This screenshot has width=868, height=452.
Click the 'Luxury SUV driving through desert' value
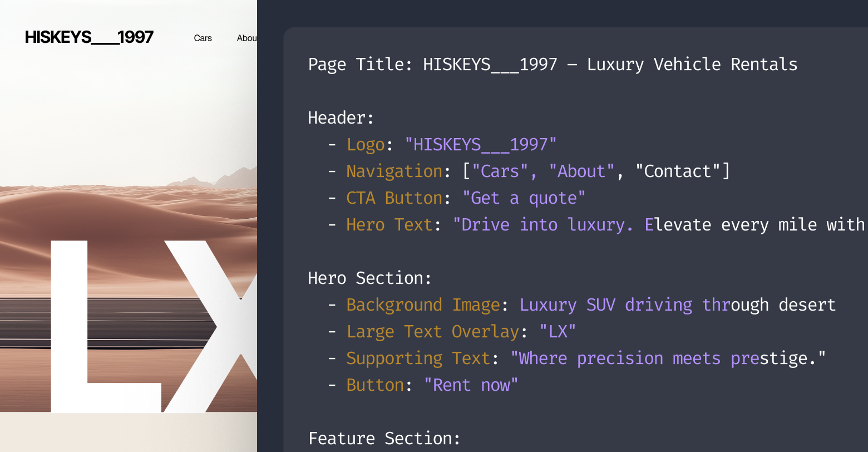[678, 305]
